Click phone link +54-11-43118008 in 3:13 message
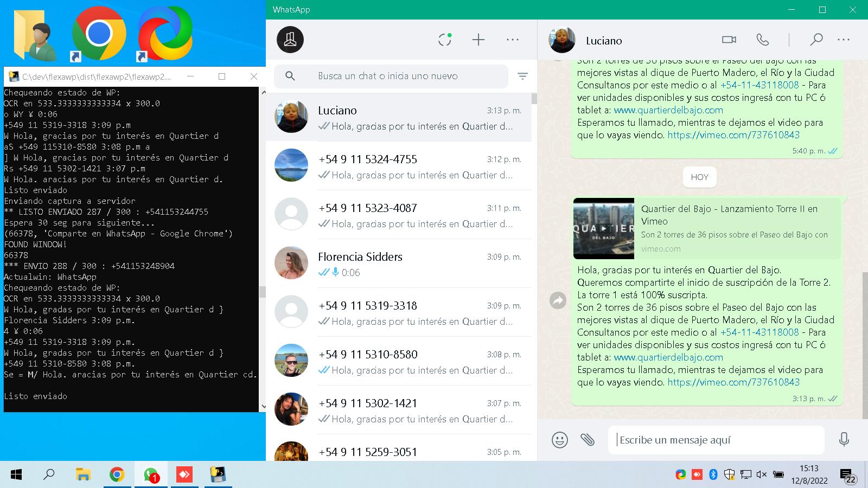868x488 pixels. 759,332
